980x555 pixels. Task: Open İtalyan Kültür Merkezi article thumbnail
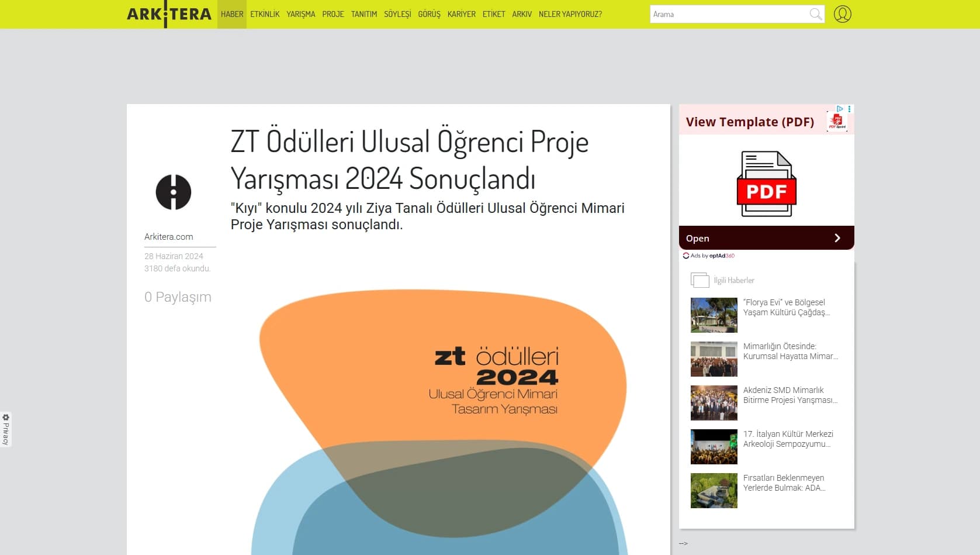[714, 447]
